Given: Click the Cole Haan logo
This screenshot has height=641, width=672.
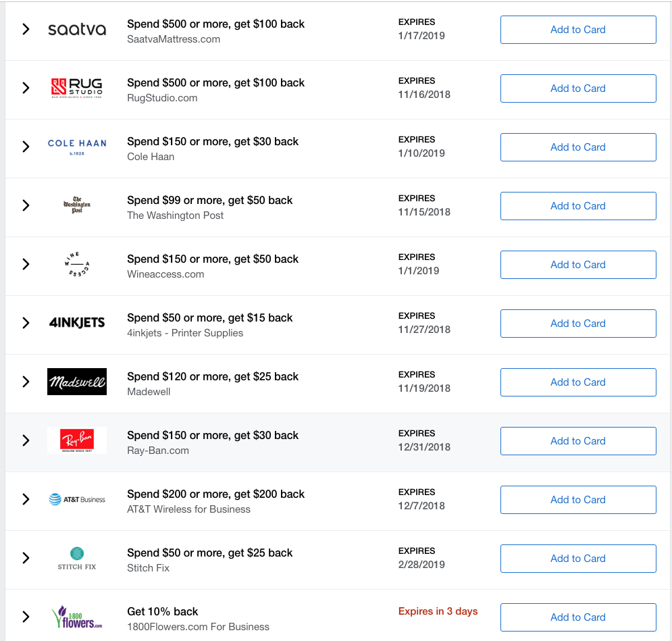Looking at the screenshot, I should [x=77, y=147].
